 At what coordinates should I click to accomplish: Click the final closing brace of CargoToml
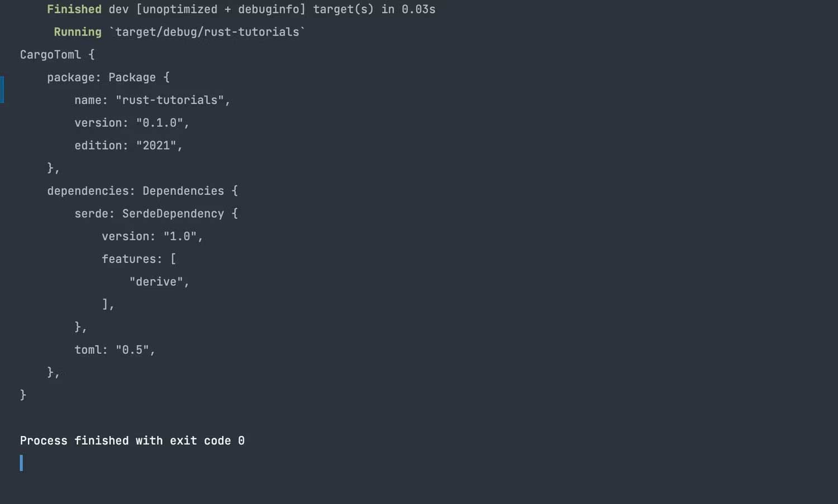[23, 395]
